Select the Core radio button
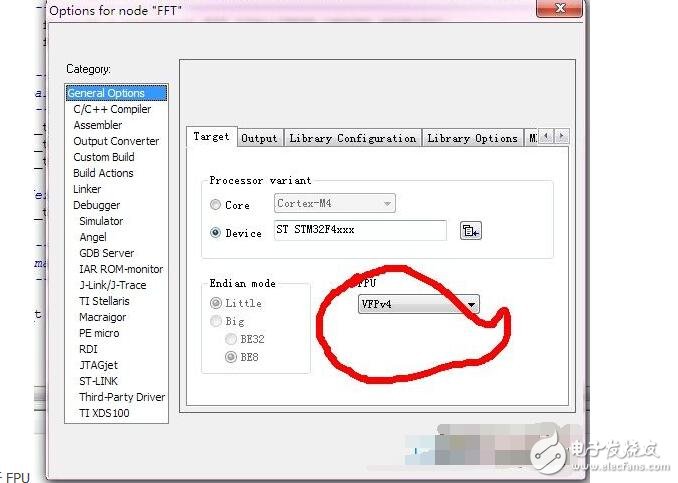This screenshot has height=483, width=678. pyautogui.click(x=216, y=205)
